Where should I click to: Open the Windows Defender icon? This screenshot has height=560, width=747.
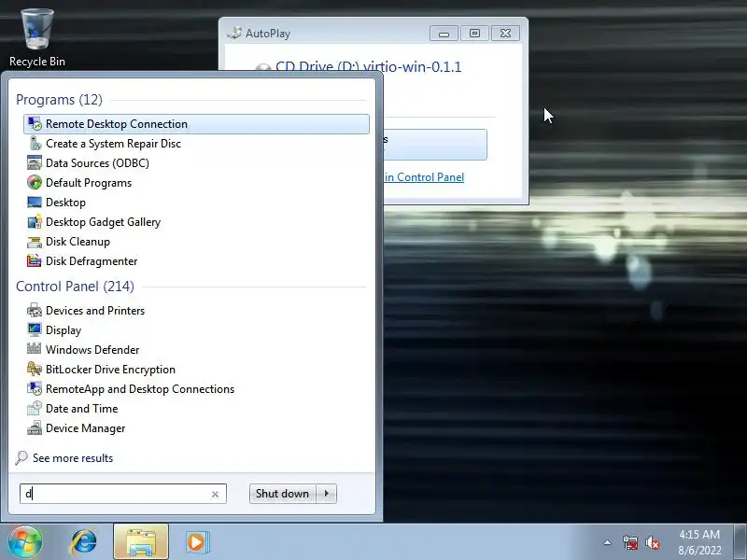pyautogui.click(x=35, y=349)
